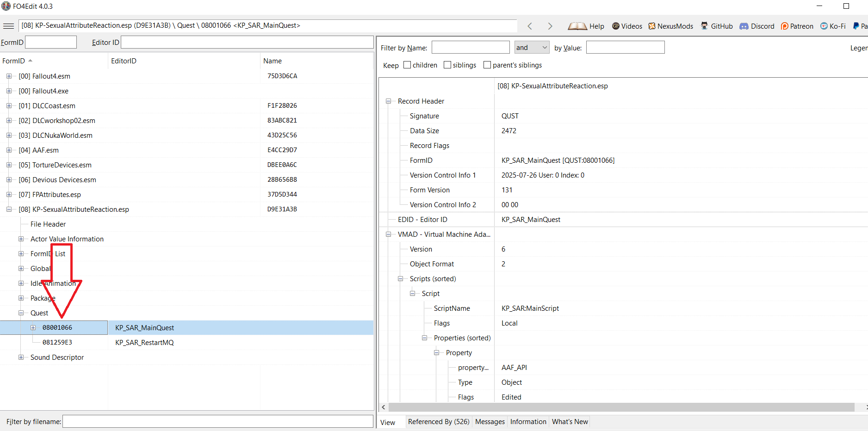Enable the Keep children checkbox

point(407,65)
